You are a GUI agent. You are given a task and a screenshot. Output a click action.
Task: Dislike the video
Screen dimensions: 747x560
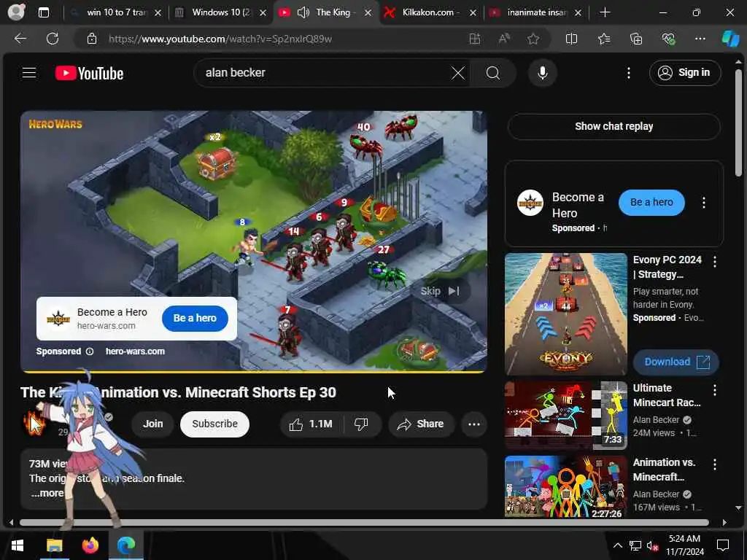tap(362, 424)
